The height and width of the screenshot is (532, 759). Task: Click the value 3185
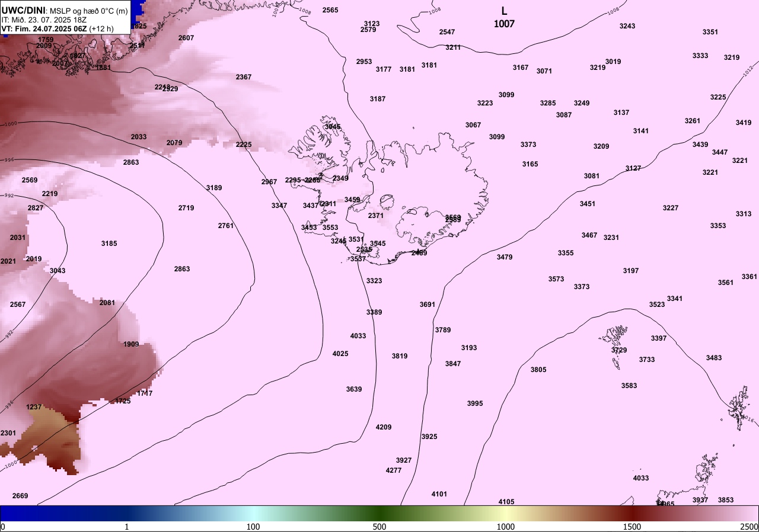pyautogui.click(x=109, y=243)
